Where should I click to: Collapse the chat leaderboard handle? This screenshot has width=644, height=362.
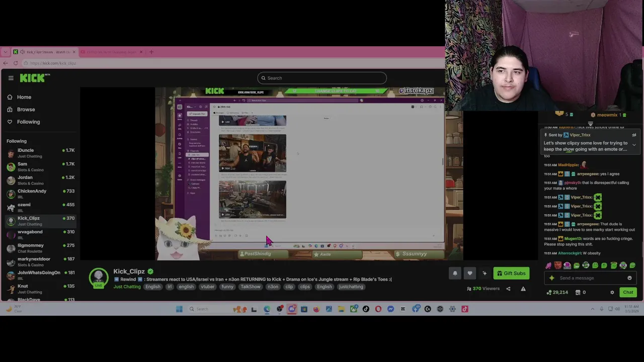point(591,123)
